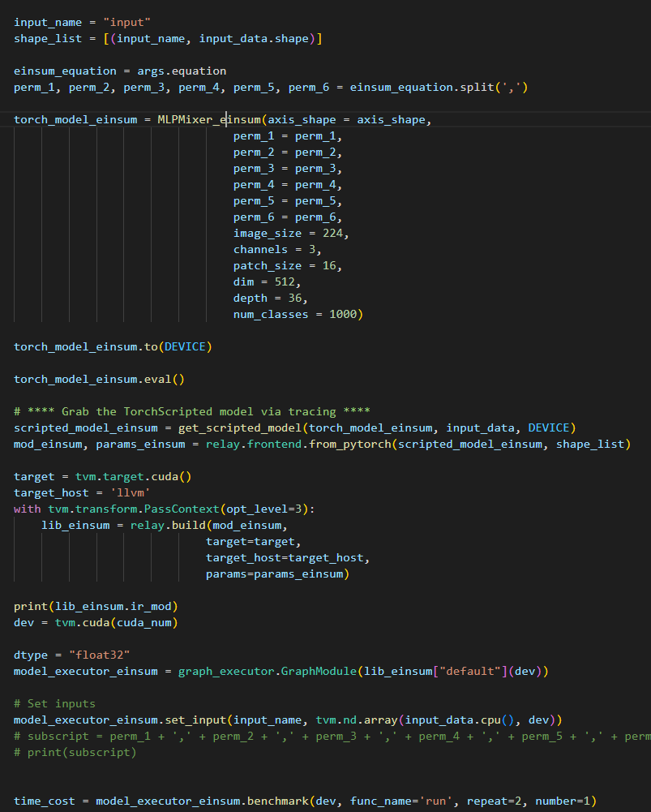
Task: Click number=1 in the benchmark call
Action: (x=563, y=801)
